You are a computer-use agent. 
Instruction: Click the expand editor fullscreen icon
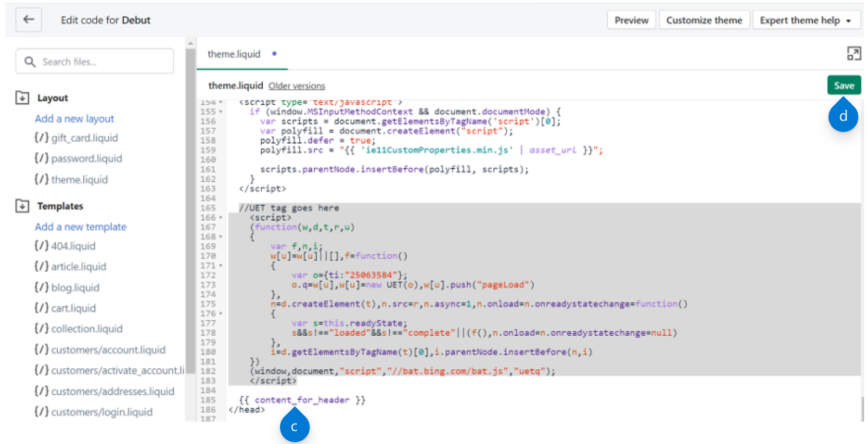pyautogui.click(x=854, y=54)
